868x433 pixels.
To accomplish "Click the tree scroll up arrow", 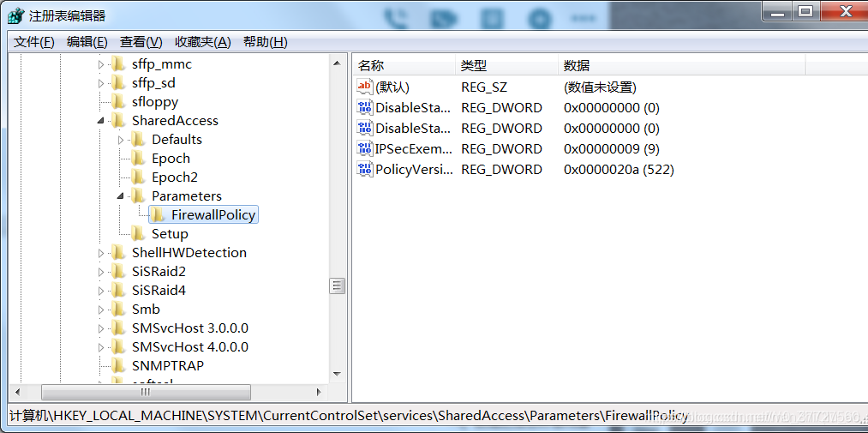I will (337, 63).
